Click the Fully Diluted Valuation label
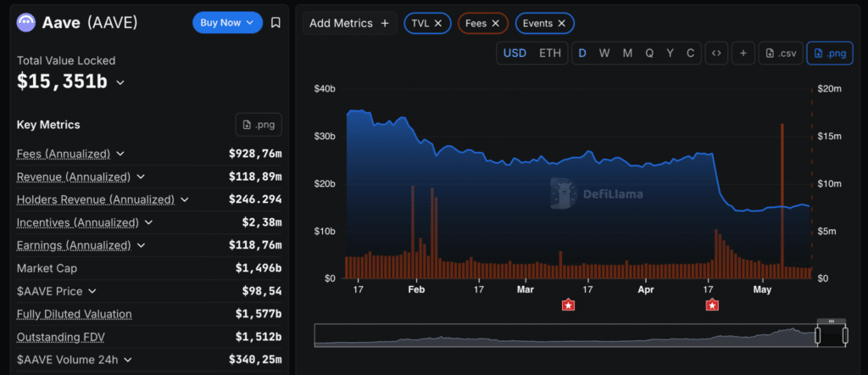 pyautogui.click(x=75, y=314)
